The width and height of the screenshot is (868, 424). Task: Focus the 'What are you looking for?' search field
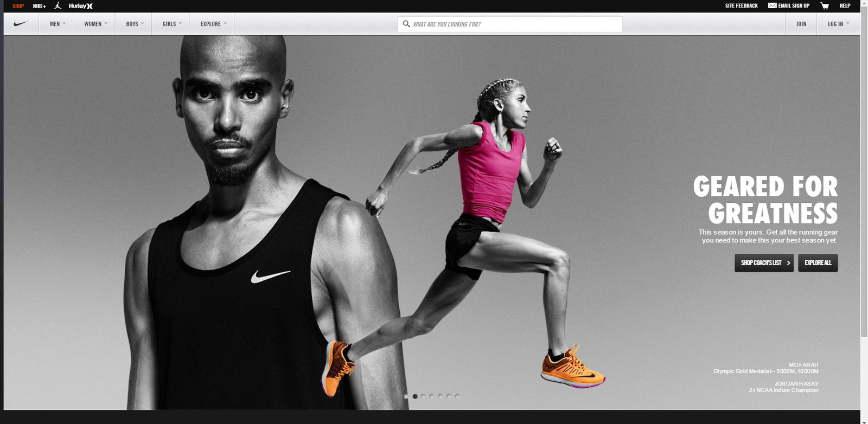(510, 24)
